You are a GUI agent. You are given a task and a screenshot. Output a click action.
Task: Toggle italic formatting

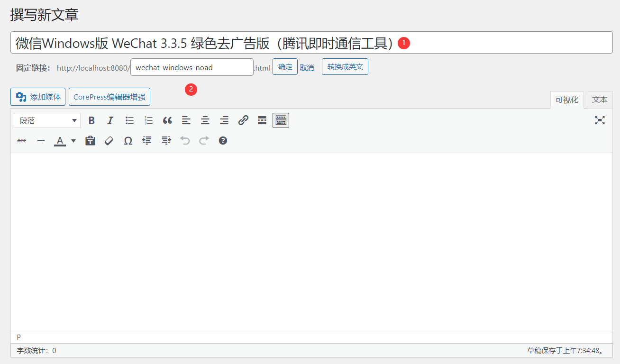(110, 120)
